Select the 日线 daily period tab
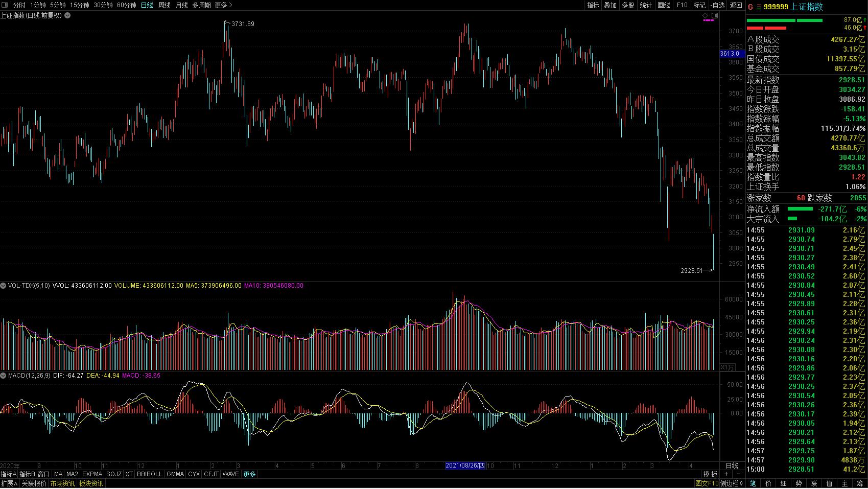 click(x=147, y=5)
